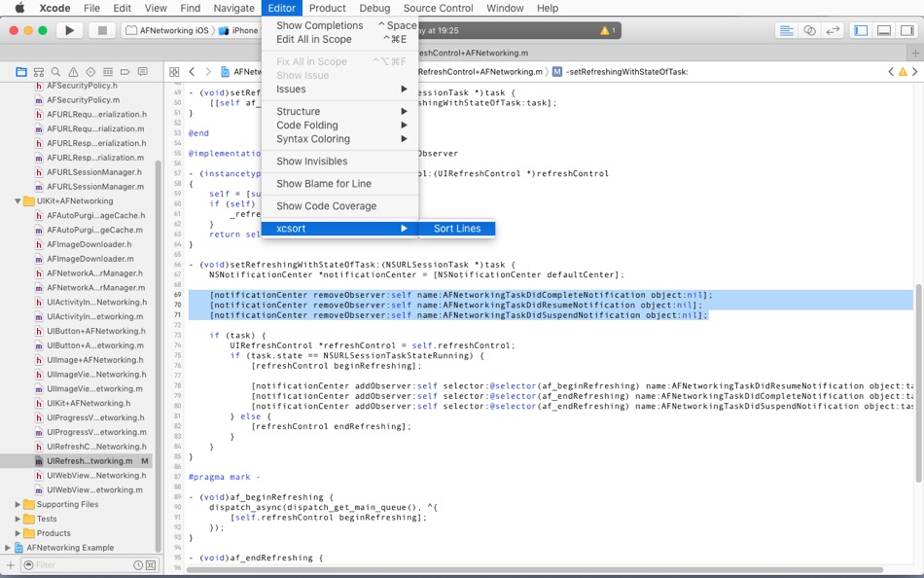Select Sort Lines in xcsort submenu
924x578 pixels.
(457, 229)
